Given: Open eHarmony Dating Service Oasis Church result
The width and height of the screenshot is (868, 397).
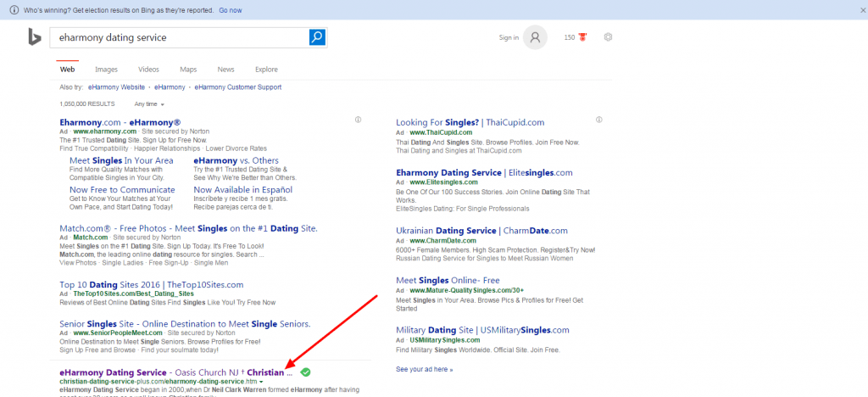Looking at the screenshot, I should [x=176, y=372].
